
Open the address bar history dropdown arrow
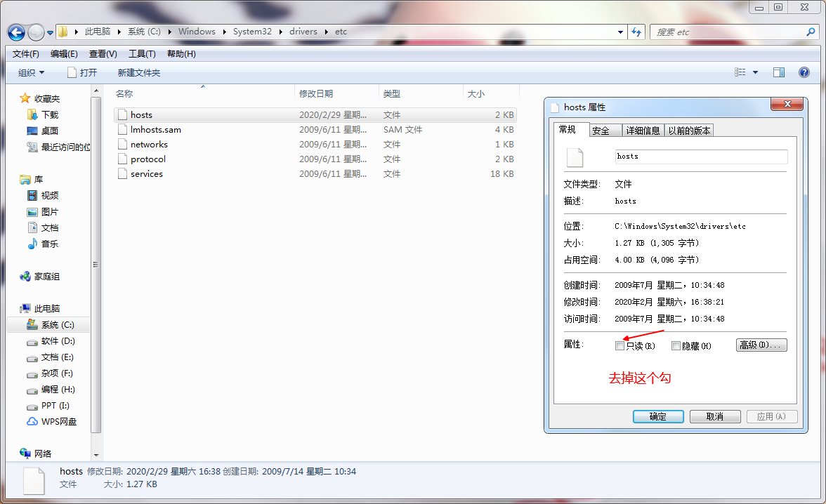pos(619,32)
